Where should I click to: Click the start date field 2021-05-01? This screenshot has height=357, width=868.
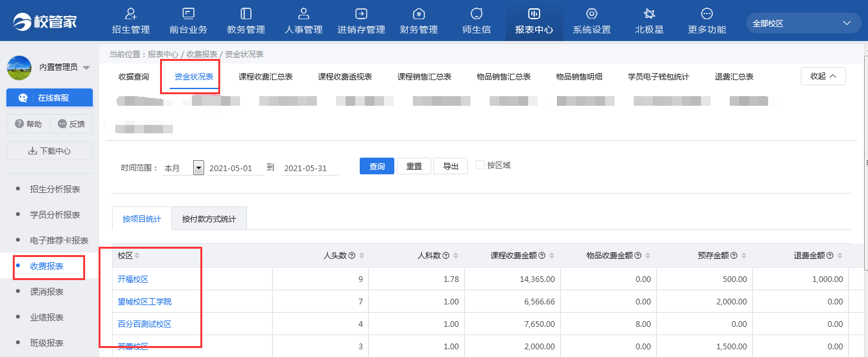(236, 168)
